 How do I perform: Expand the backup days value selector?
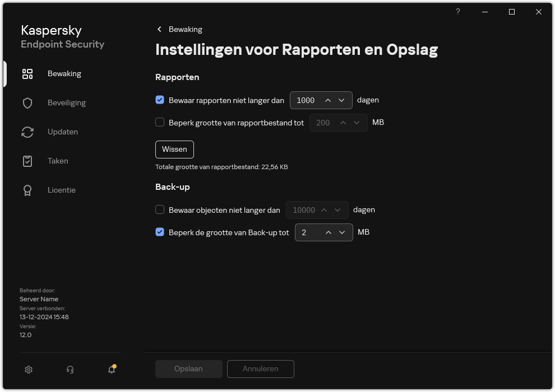point(338,210)
